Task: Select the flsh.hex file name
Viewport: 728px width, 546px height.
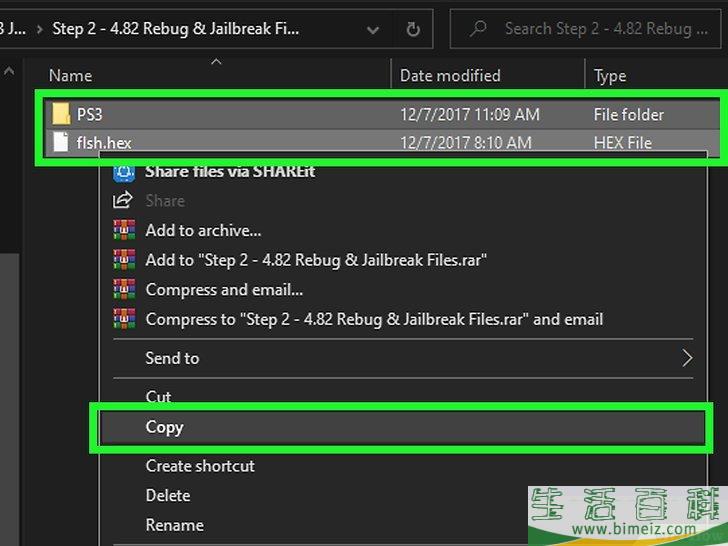Action: pos(104,143)
